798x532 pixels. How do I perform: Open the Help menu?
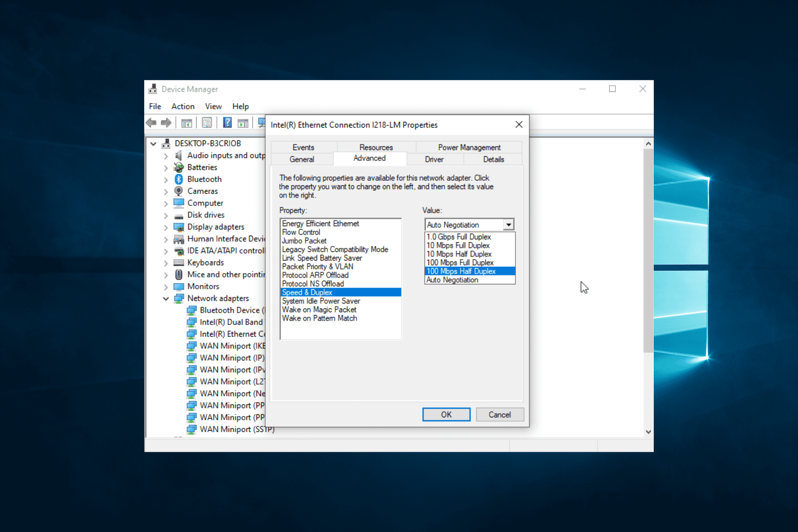click(x=240, y=106)
